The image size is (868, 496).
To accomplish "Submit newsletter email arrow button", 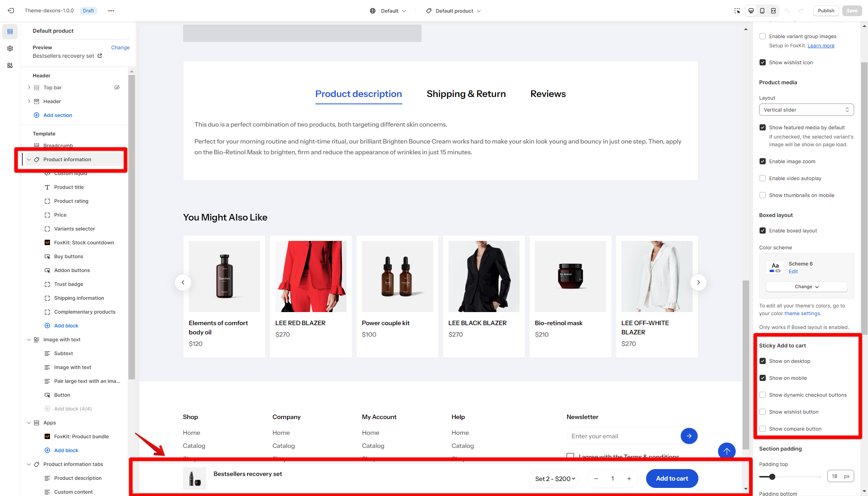I will tap(689, 436).
